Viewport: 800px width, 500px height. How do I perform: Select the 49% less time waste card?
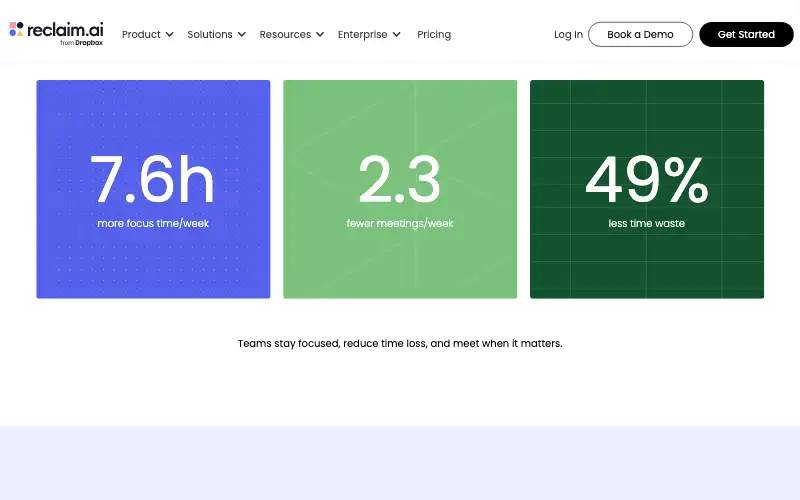647,189
